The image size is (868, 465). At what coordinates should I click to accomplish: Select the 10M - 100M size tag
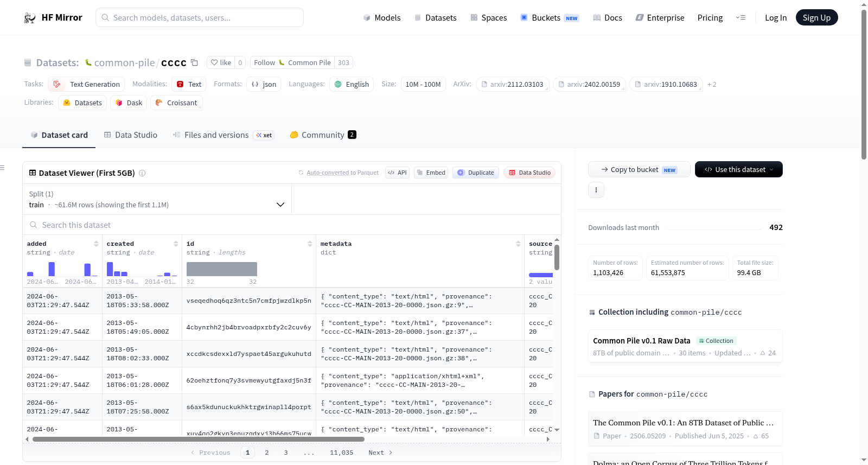coord(423,84)
